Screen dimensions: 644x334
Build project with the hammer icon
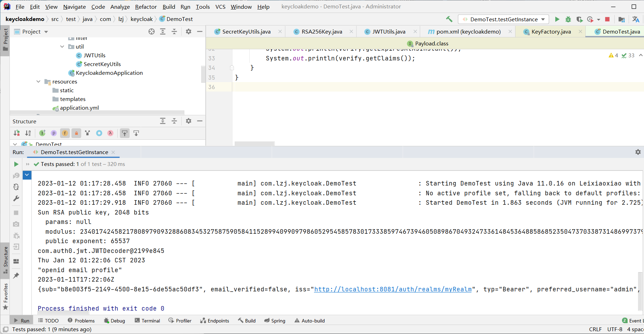click(x=449, y=19)
